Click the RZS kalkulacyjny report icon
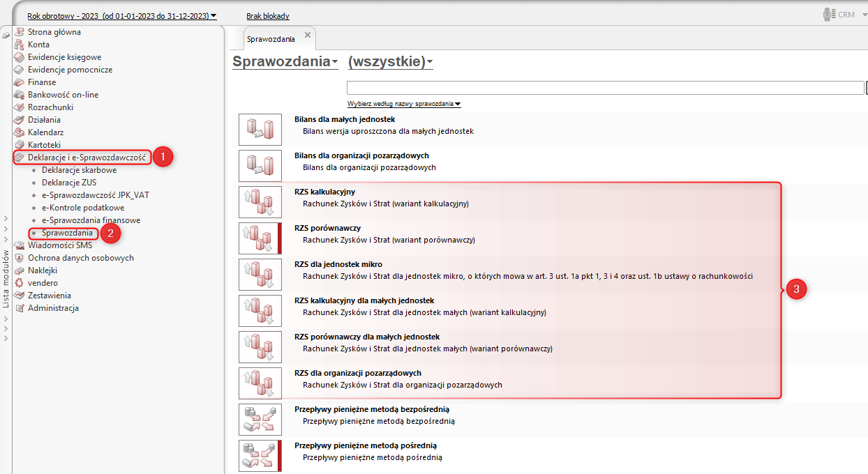The height and width of the screenshot is (474, 868). (x=260, y=203)
